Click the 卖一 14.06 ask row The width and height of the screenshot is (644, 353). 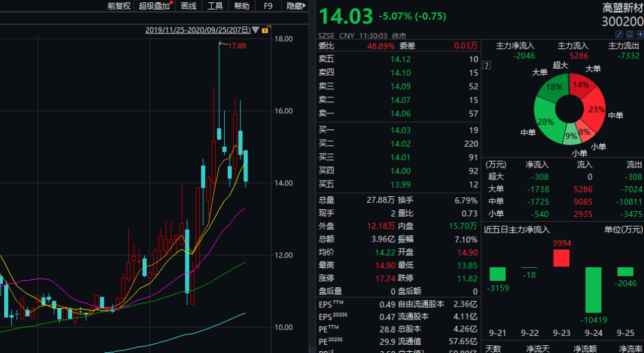pos(398,113)
